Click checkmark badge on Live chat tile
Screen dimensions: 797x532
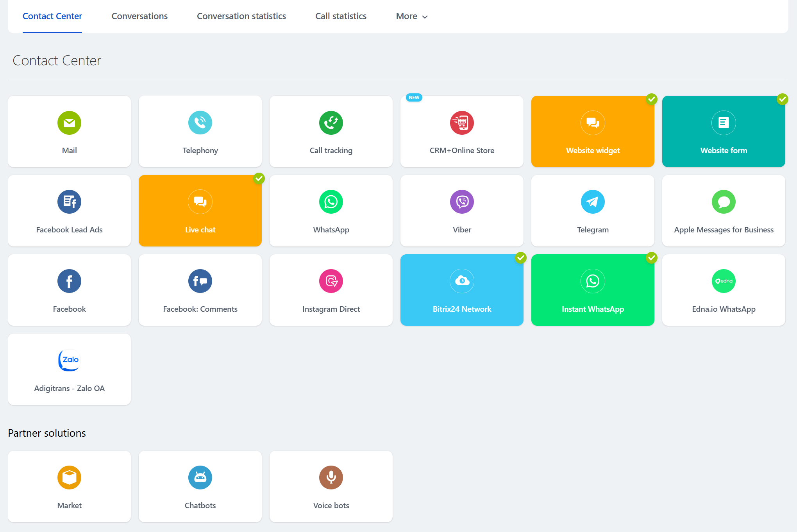(x=259, y=179)
